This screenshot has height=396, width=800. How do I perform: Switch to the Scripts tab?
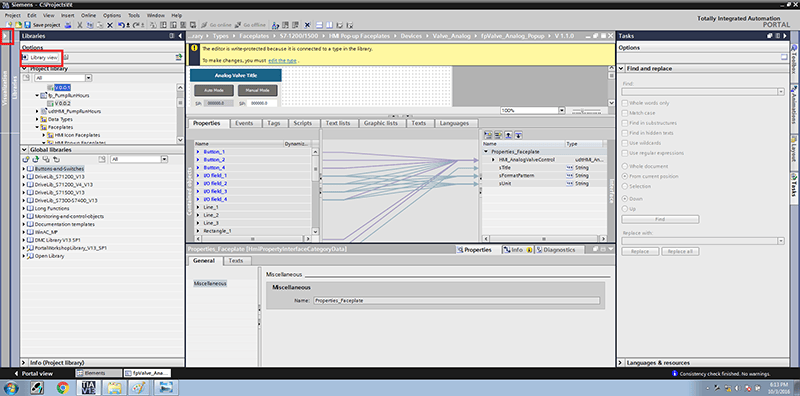[x=303, y=123]
